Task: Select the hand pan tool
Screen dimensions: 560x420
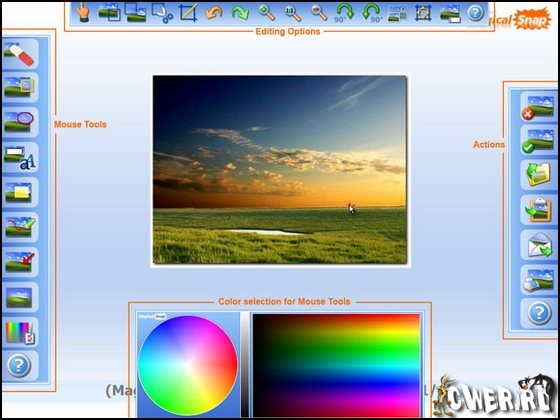Action: click(82, 13)
